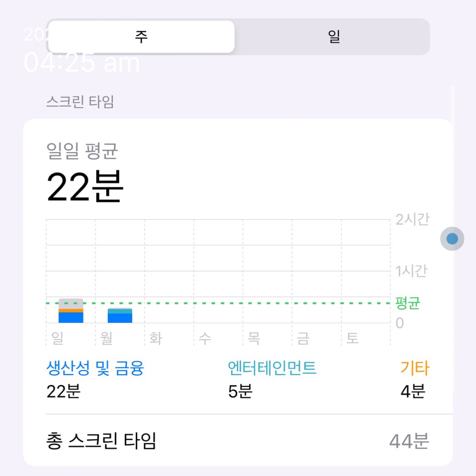Screen dimensions: 476x476
Task: Tap the gray segment atop Sunday's bar
Action: 71,303
